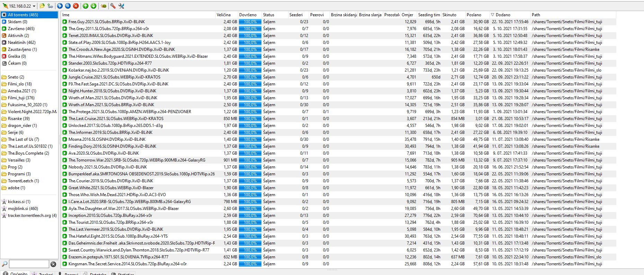
Task: Click the connection plug icon for 192.168.0.22
Action: (5, 6)
